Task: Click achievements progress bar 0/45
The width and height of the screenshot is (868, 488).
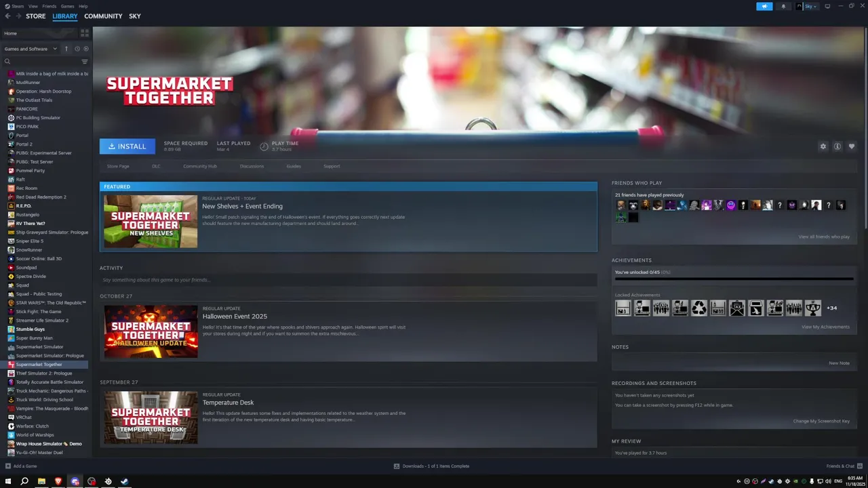Action: (x=734, y=279)
